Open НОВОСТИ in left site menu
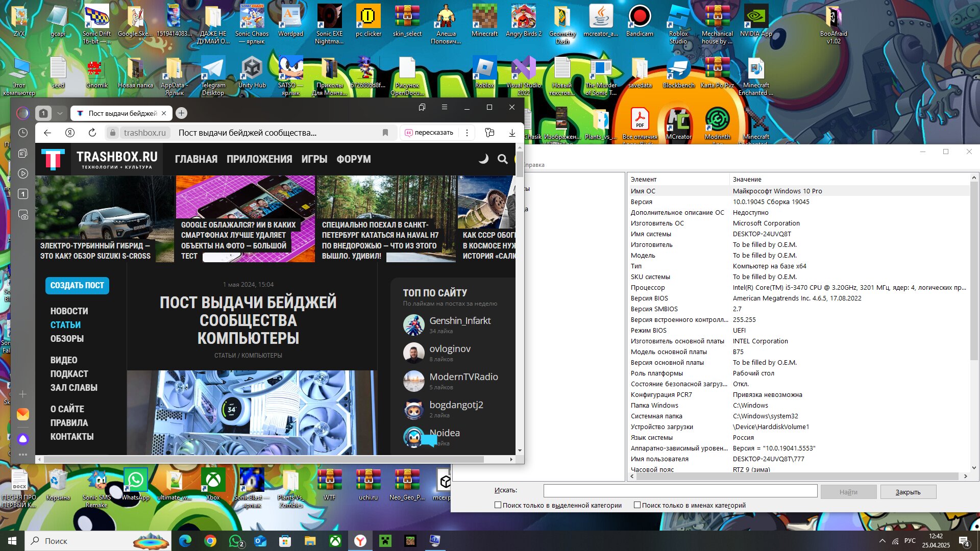 point(69,311)
